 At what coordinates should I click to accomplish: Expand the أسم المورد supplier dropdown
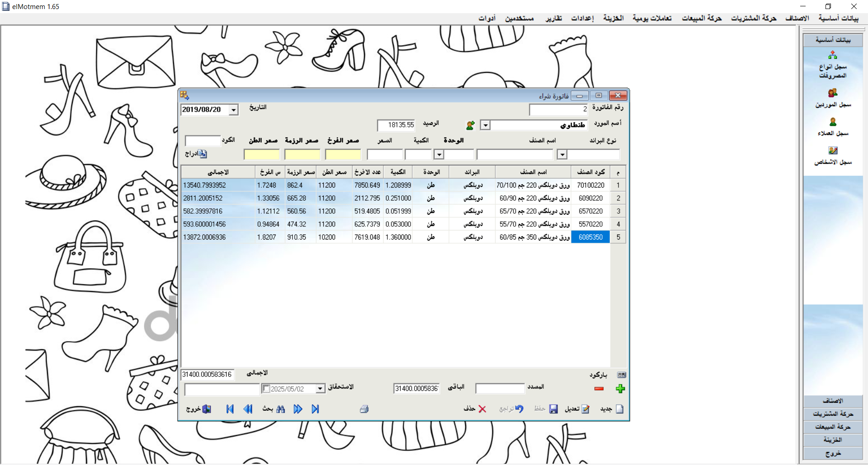pos(486,125)
